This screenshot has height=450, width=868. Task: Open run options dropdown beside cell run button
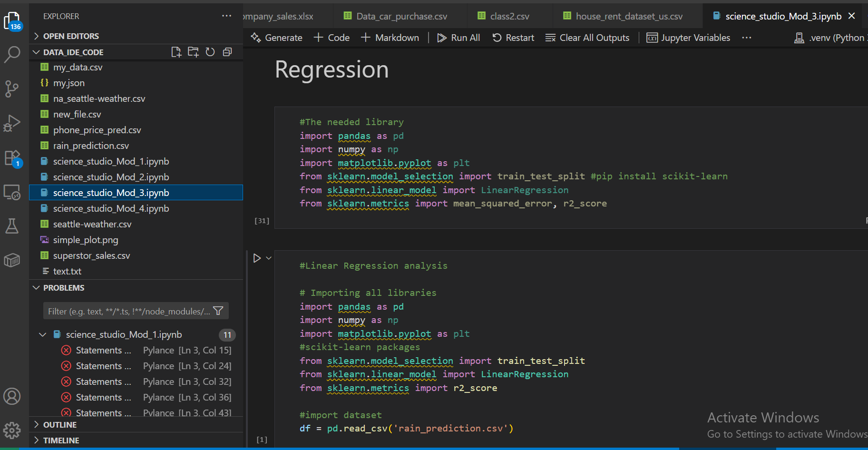269,258
